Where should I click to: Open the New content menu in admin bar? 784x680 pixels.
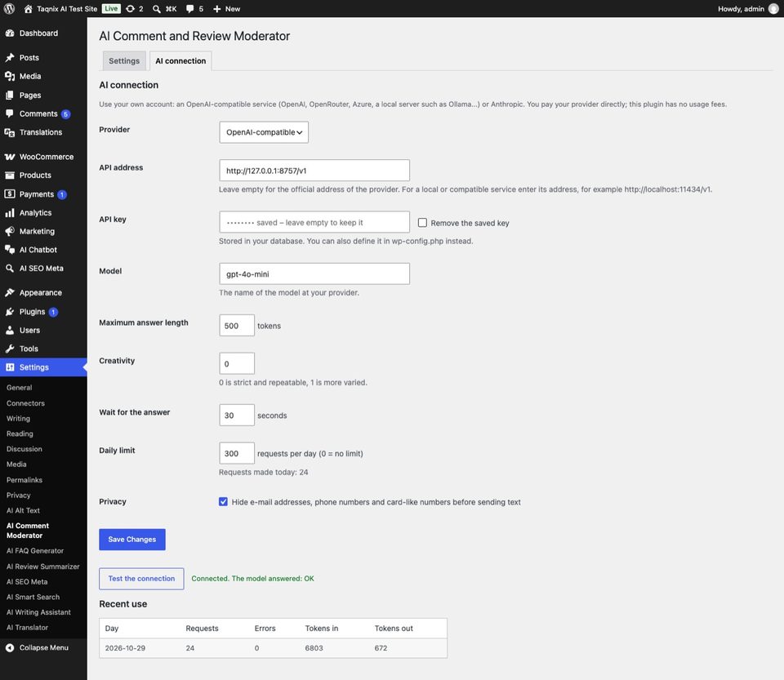click(x=226, y=8)
